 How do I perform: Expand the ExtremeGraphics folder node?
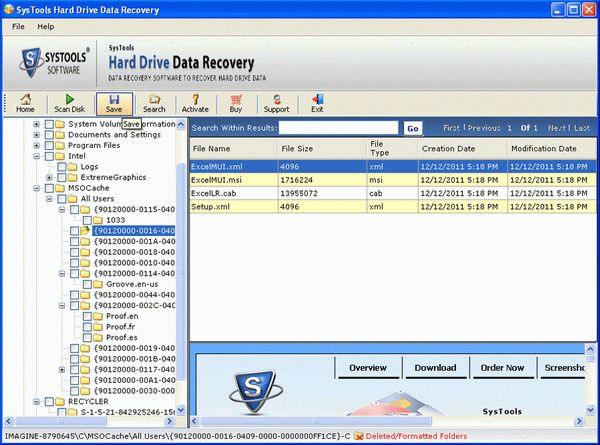[x=49, y=177]
